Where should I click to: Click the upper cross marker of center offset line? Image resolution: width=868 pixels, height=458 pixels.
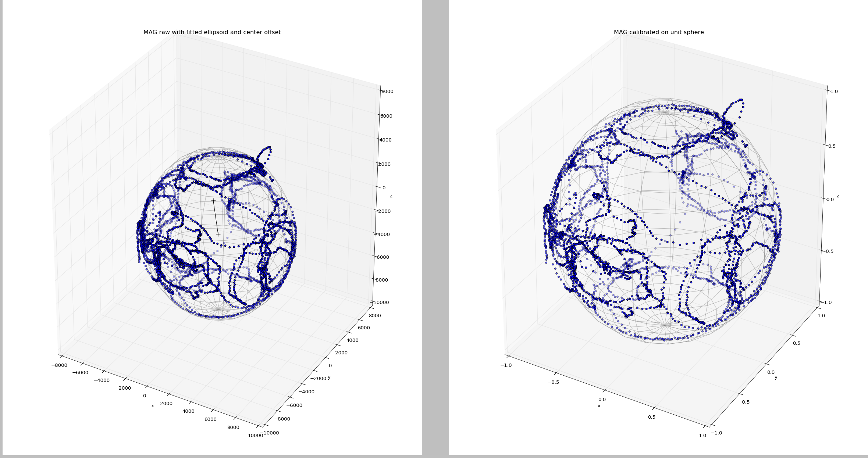coord(213,200)
